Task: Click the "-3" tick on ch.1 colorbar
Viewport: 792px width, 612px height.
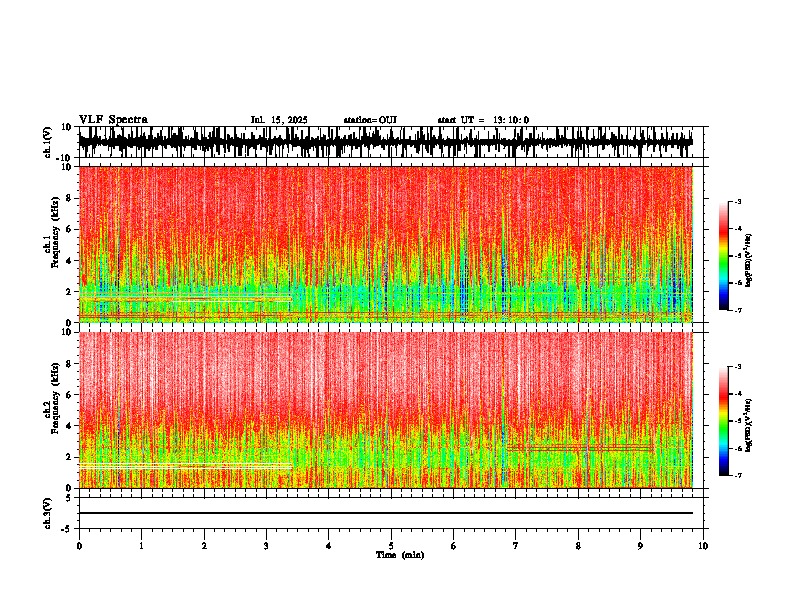Action: [x=737, y=201]
